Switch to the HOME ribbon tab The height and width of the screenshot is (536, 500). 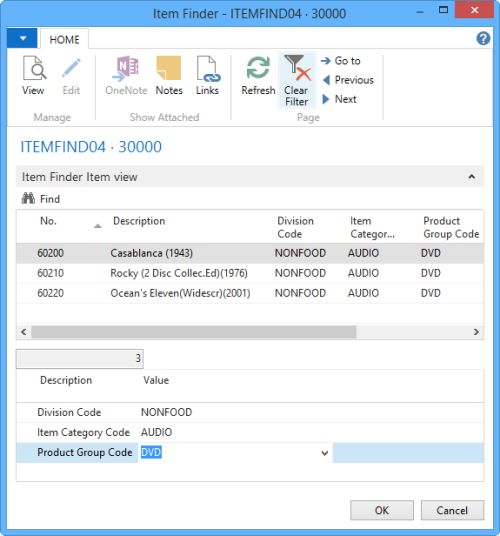tap(64, 40)
